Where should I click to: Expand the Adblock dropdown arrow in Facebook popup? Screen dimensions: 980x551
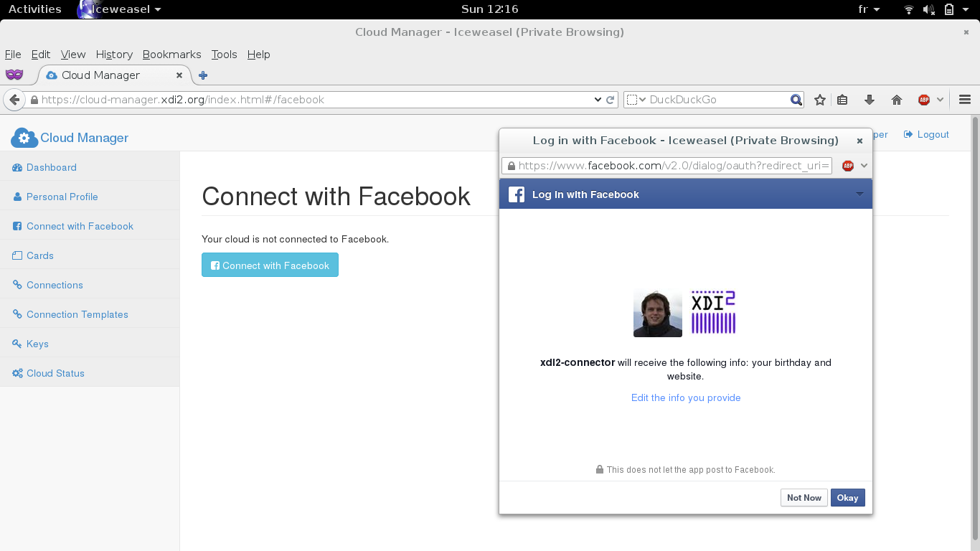pyautogui.click(x=864, y=166)
